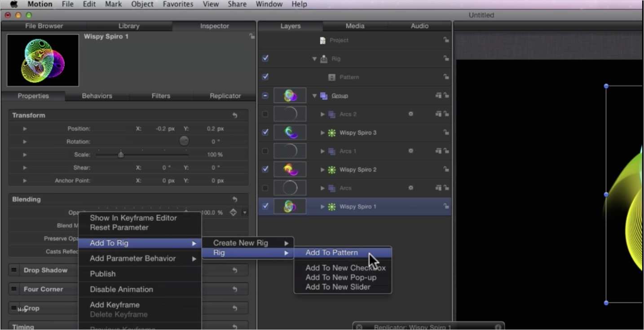Collapse the Group disclosure triangle
Image resolution: width=644 pixels, height=330 pixels.
click(x=314, y=96)
